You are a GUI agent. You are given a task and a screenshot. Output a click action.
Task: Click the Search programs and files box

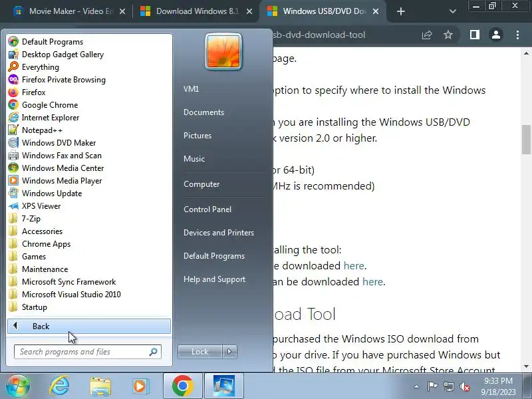pyautogui.click(x=88, y=352)
